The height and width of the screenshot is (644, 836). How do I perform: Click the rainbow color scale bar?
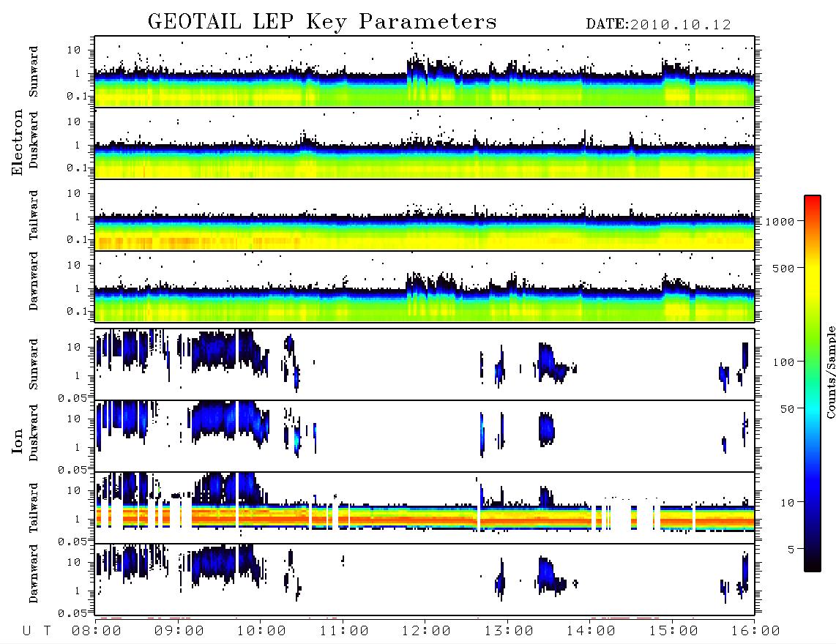pos(813,383)
